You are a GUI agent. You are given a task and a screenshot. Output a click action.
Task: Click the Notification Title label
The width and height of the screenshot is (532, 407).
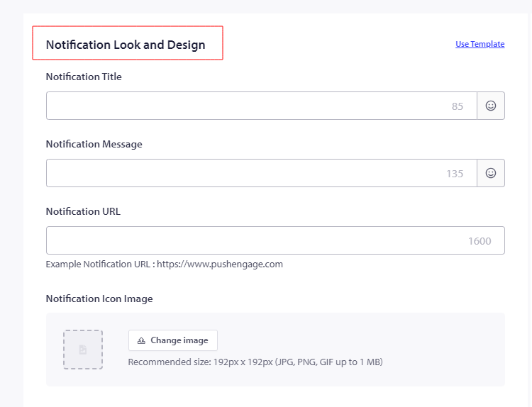point(84,77)
